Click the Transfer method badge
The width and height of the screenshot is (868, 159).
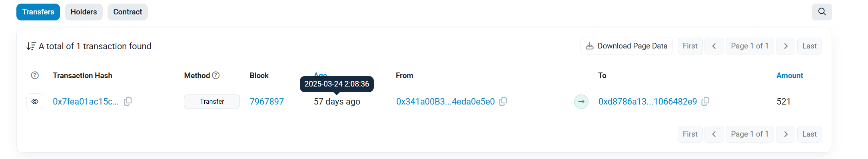tap(212, 102)
